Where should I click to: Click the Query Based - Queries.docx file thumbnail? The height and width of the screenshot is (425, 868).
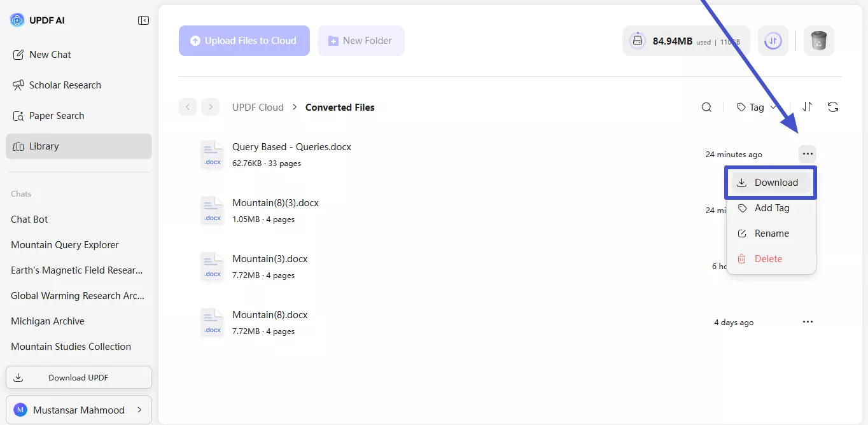212,154
